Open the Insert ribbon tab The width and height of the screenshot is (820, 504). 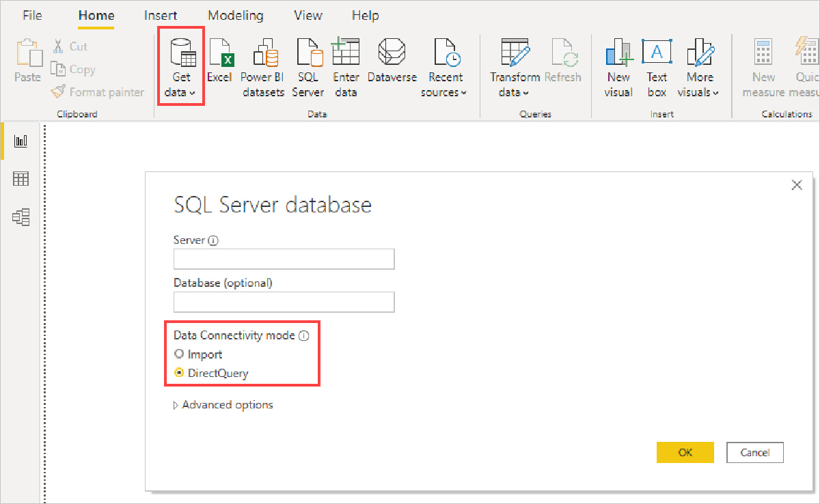(x=161, y=15)
